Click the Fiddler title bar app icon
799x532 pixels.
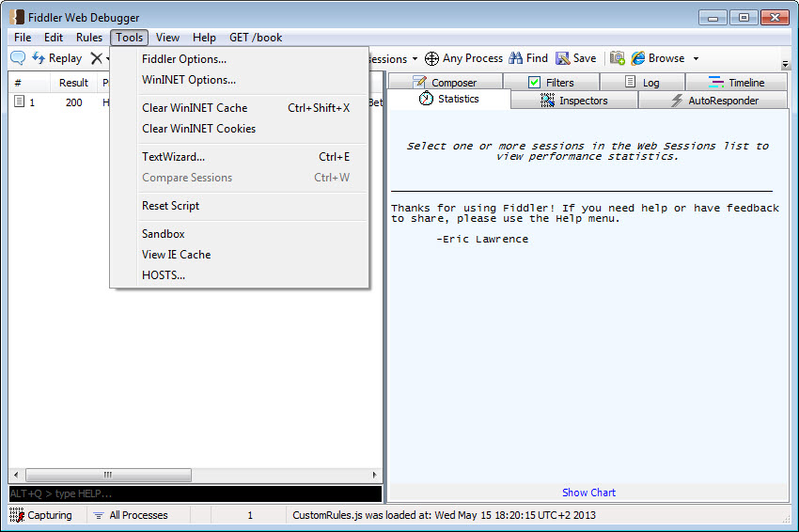click(x=17, y=17)
